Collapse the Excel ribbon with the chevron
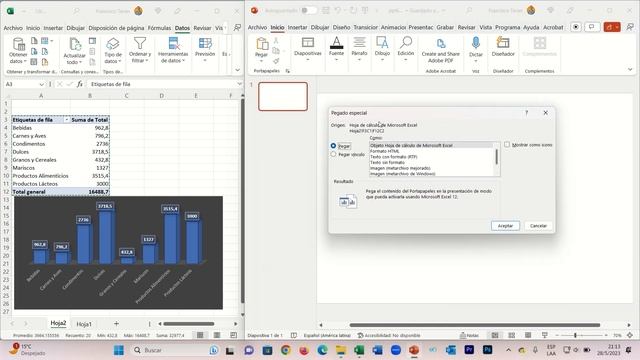 238,70
